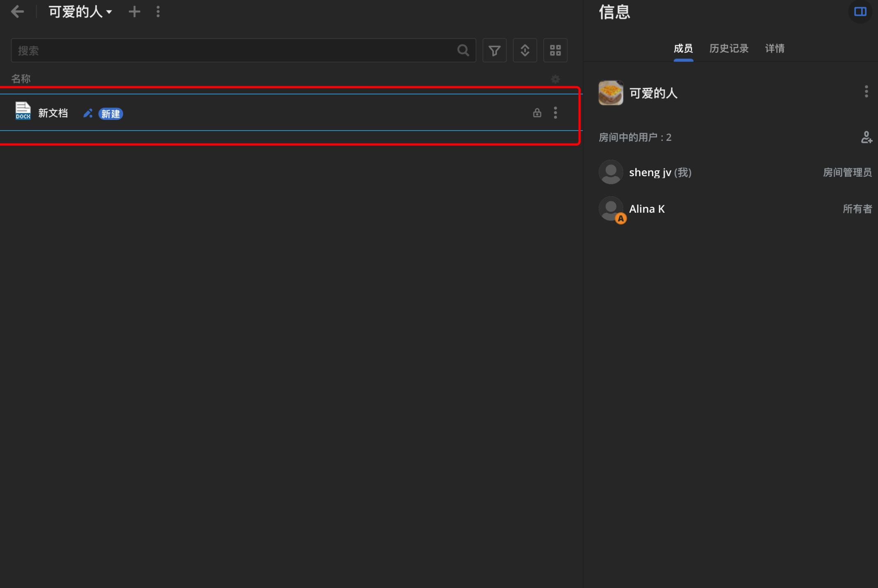
Task: Open 新文档 file context menu dots
Action: click(555, 113)
